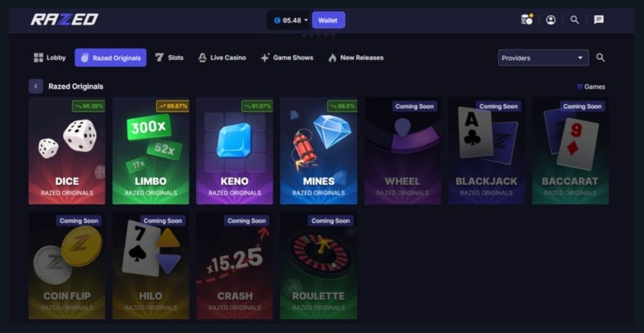Go back with the arrow beside Razed Originals
This screenshot has width=644, height=333.
tap(36, 86)
